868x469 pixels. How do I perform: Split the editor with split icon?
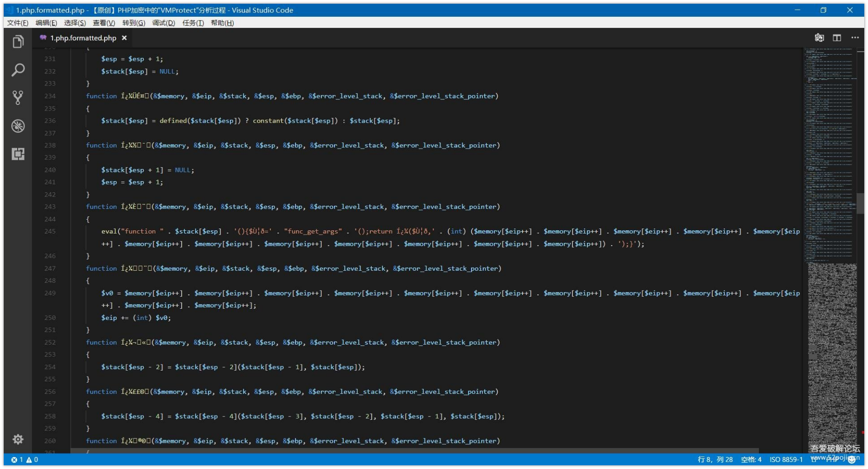coord(837,38)
